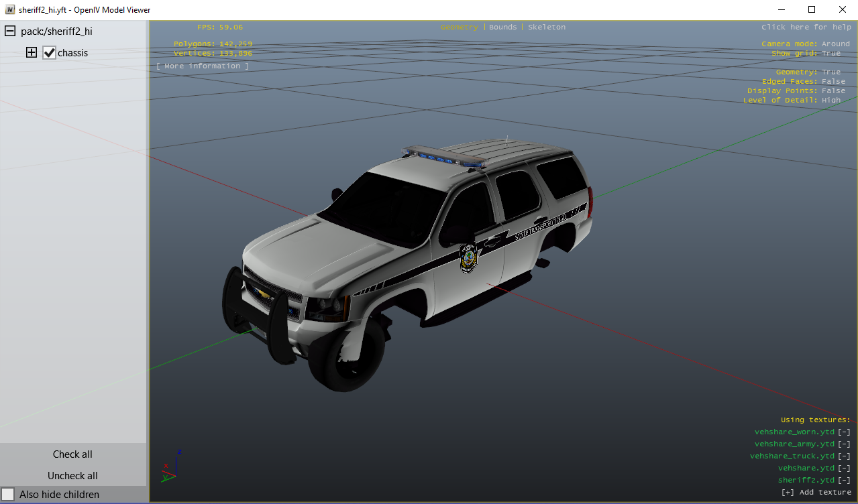Viewport: 858px width, 504px height.
Task: Remove sheriff2.ytd texture with [-]
Action: [844, 481]
